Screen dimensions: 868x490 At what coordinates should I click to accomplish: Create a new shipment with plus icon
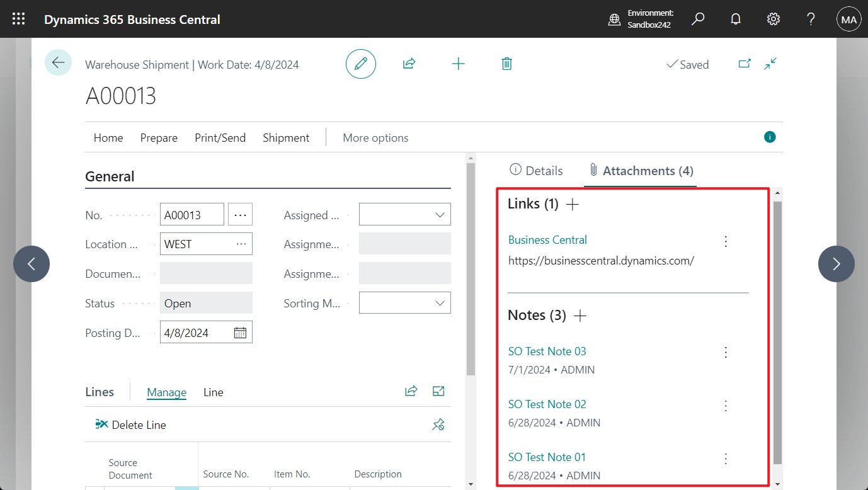tap(459, 64)
